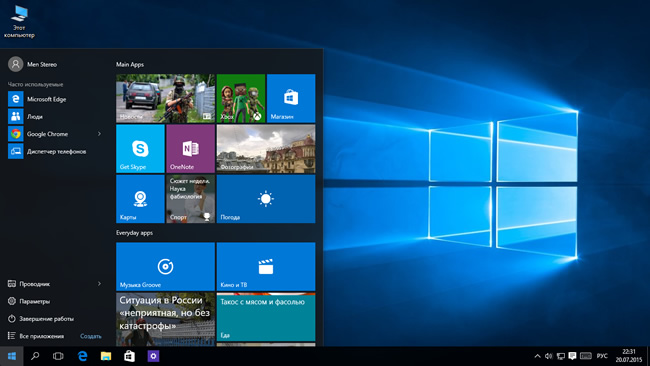Open File Explorer from the taskbar
Image resolution: width=650 pixels, height=366 pixels.
point(106,356)
